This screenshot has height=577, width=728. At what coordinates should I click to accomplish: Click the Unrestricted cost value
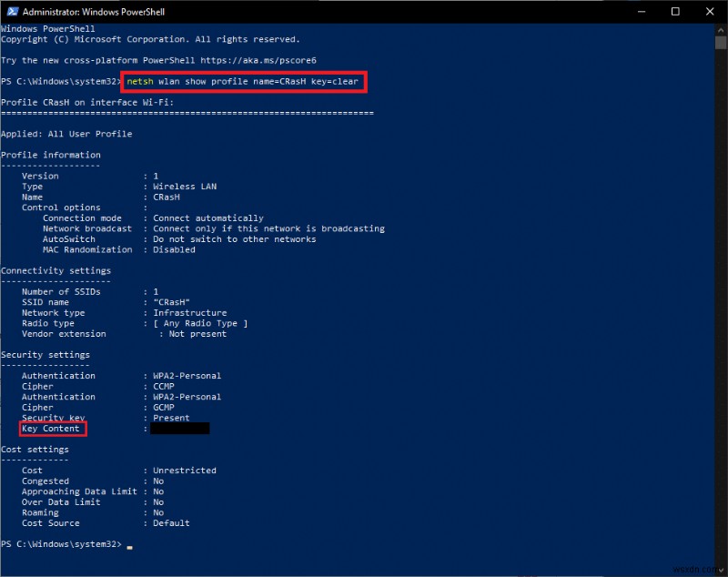coord(184,471)
